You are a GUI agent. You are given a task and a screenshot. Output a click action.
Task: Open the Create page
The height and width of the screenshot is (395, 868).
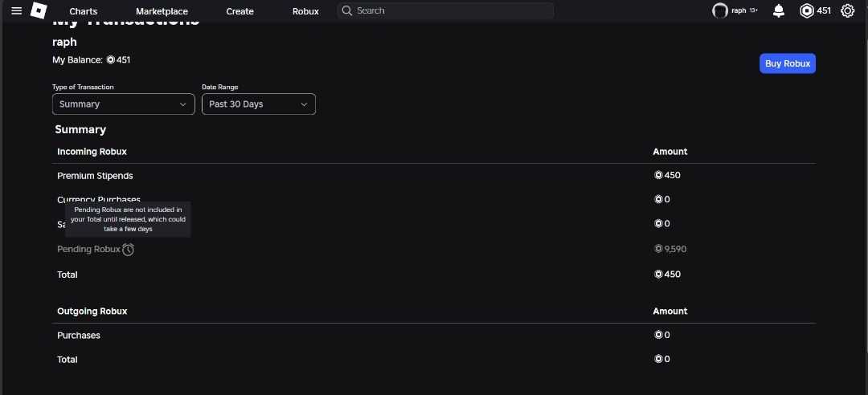[x=240, y=11]
